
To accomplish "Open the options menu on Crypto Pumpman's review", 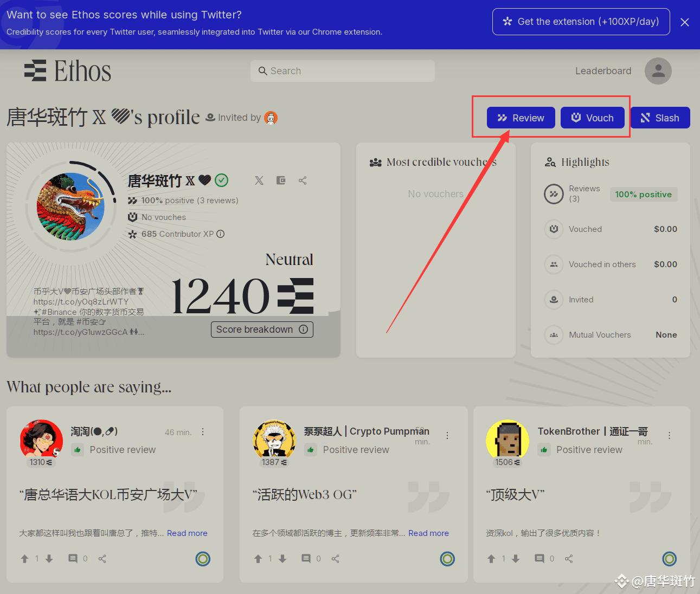I will (447, 435).
